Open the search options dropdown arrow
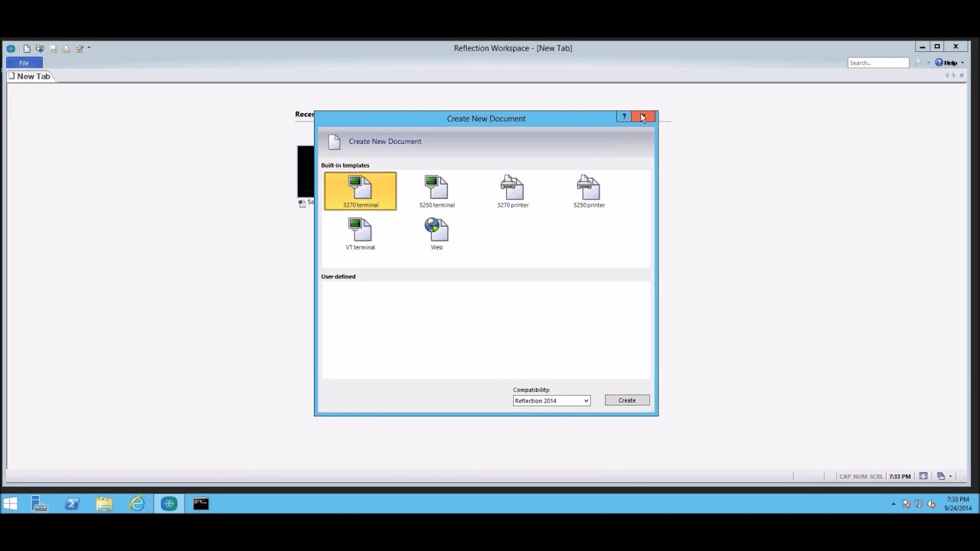Image resolution: width=980 pixels, height=551 pixels. [x=928, y=63]
